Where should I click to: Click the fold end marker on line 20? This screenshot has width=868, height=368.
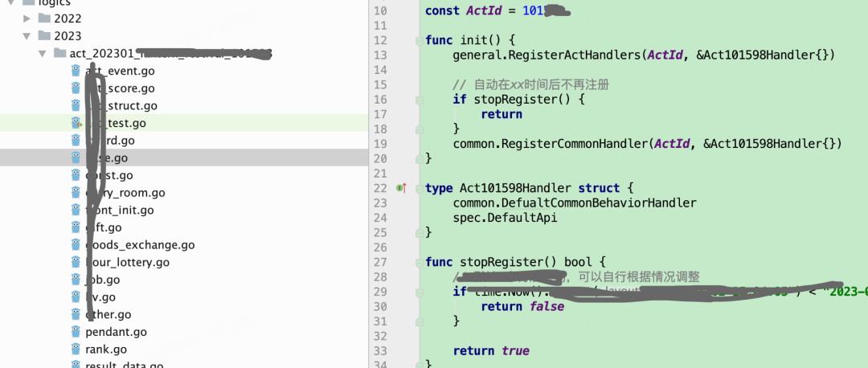click(419, 158)
